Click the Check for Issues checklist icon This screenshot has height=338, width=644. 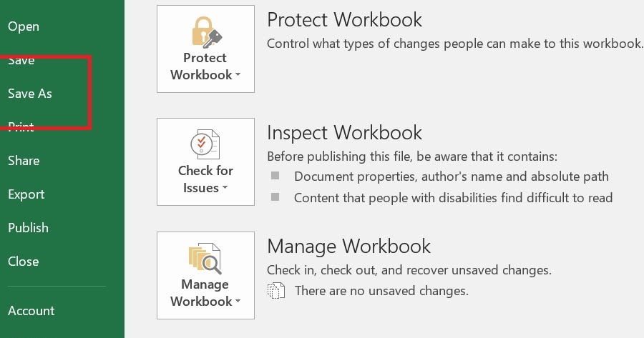[x=205, y=144]
